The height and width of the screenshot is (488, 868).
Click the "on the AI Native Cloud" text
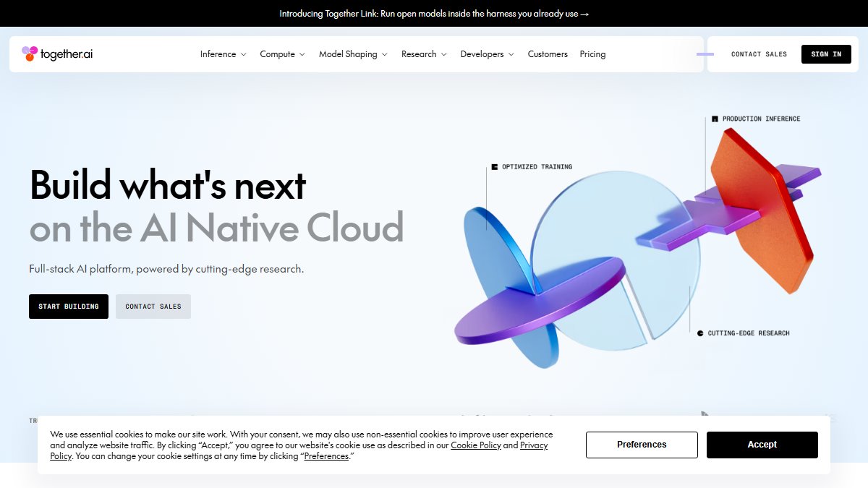(x=216, y=227)
